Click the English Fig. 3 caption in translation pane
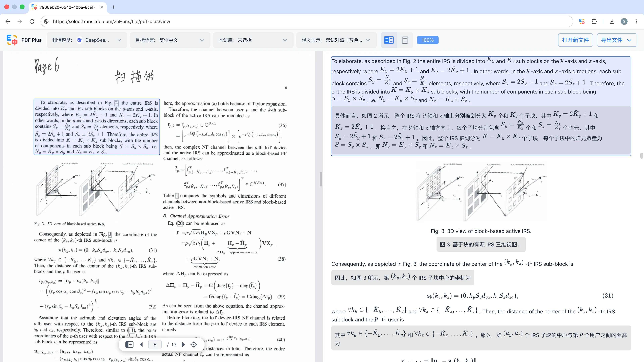 [x=481, y=231]
